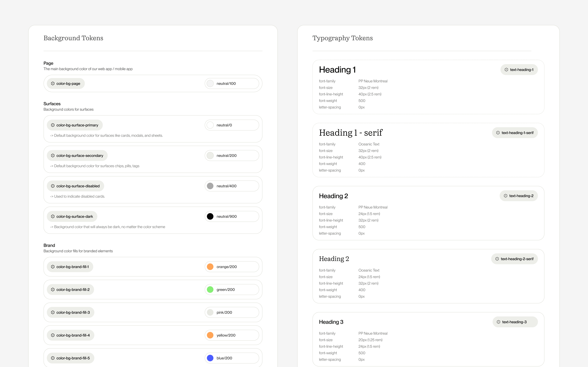Screen dimensions: 588x367
Task: Click token icon beside color-bg-brand-fill-1
Action: click(53, 267)
